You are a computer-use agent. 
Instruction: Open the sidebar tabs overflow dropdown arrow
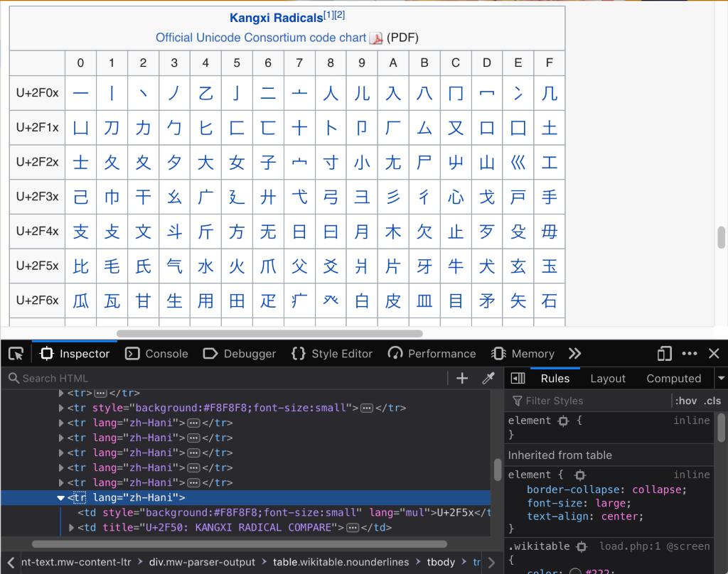[721, 379]
